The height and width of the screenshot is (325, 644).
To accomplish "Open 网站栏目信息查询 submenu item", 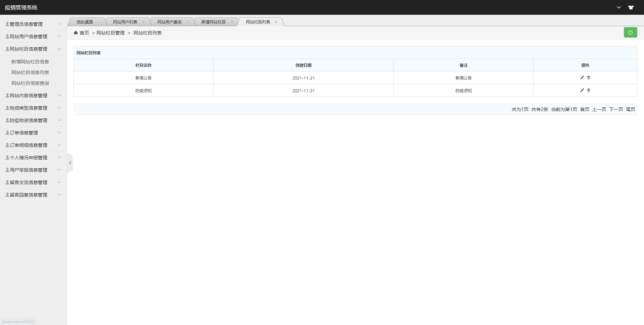I will pyautogui.click(x=30, y=83).
